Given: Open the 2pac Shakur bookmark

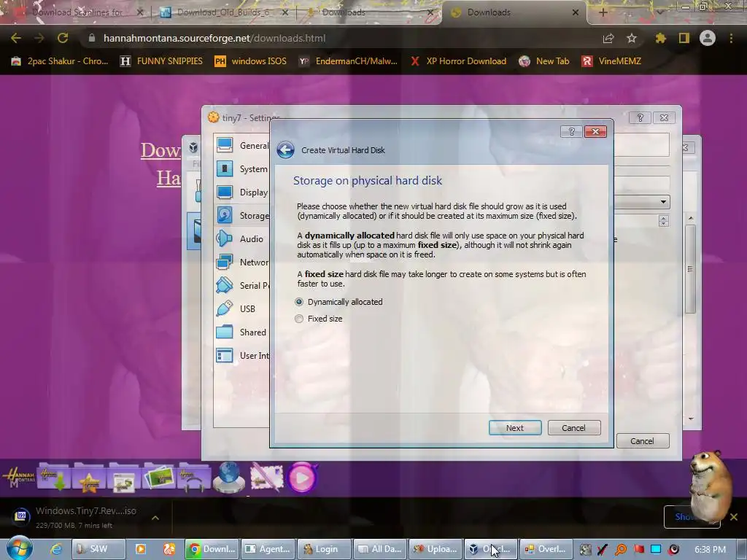Looking at the screenshot, I should (60, 61).
